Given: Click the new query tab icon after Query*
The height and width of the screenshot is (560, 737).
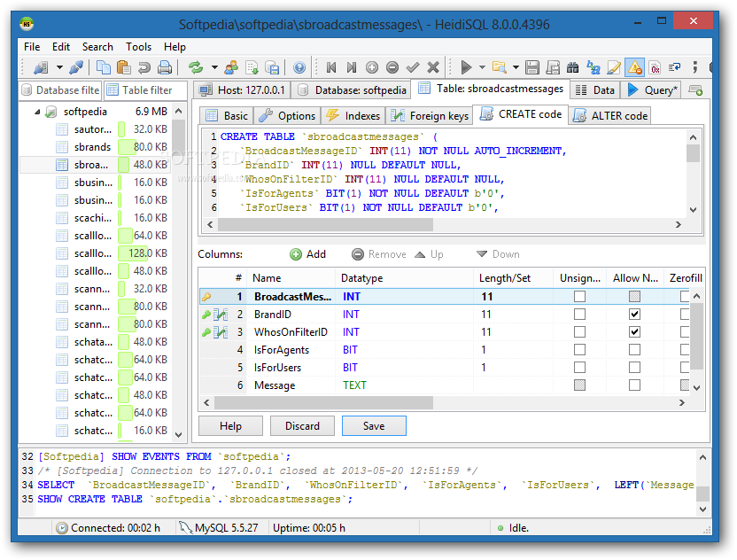Looking at the screenshot, I should click(695, 89).
